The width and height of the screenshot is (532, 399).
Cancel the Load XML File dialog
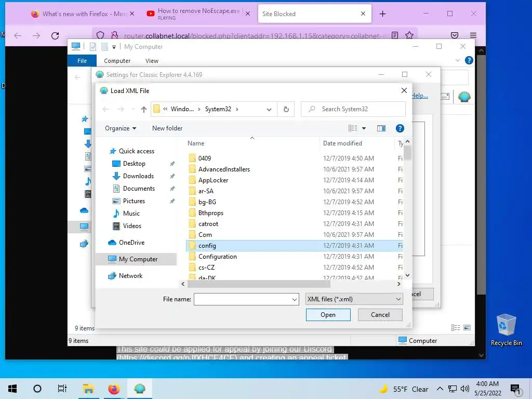click(380, 315)
